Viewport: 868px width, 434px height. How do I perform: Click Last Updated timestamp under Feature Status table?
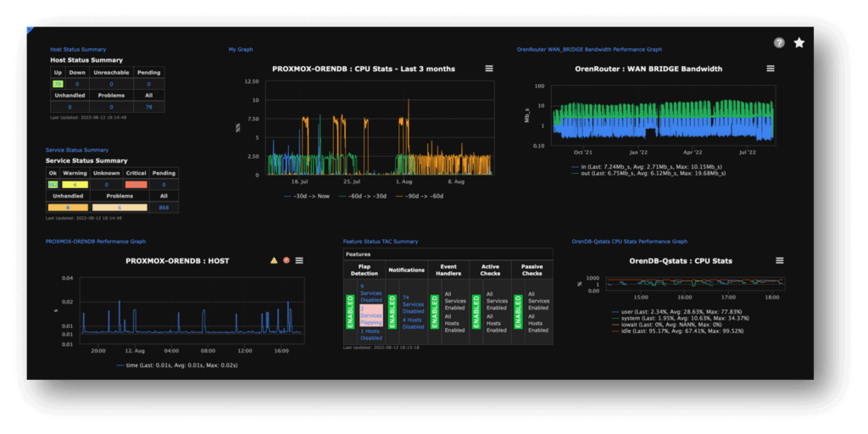[x=381, y=348]
